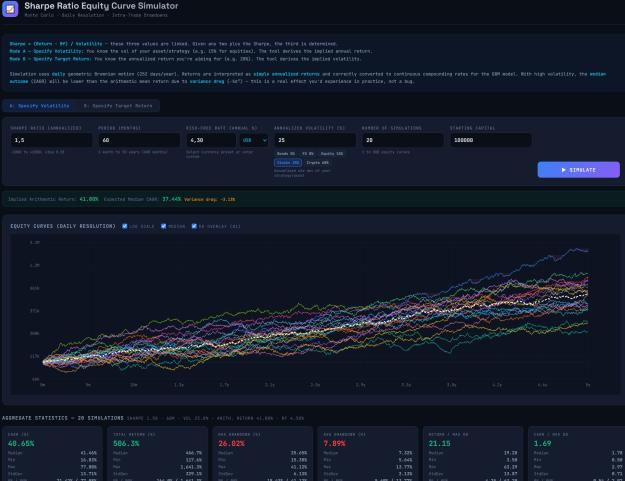Click the CAGR / Max DD value 1.69
This screenshot has width=625, height=481.
point(542,444)
